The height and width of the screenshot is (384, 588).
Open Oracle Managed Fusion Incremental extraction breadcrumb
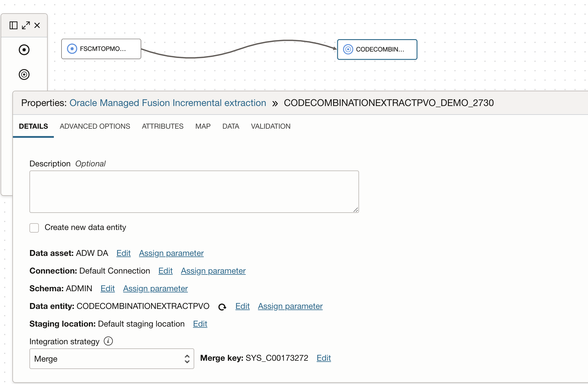167,103
